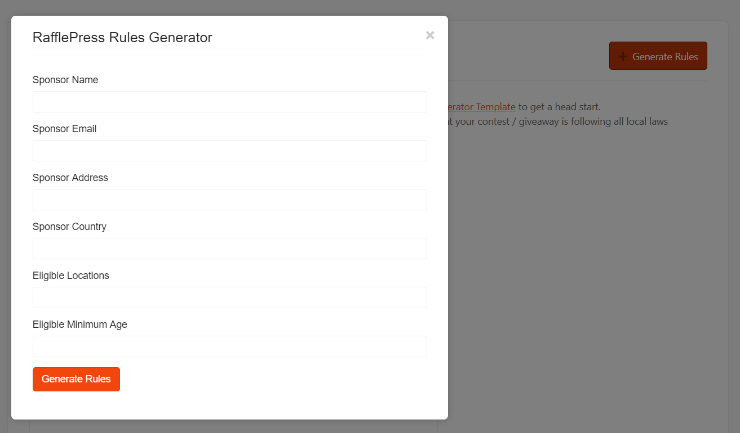Click the Eligible Locations label
The width and height of the screenshot is (740, 433).
(71, 276)
